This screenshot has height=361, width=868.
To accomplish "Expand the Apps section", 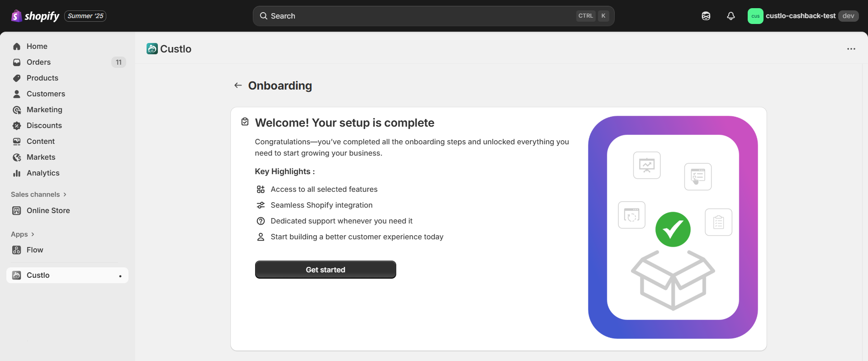I will (23, 234).
